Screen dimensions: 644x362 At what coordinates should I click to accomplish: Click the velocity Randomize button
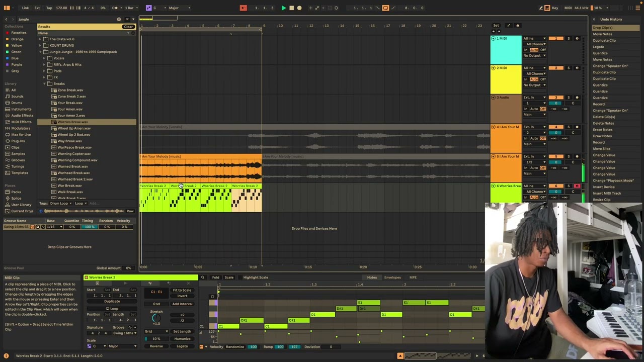click(235, 347)
